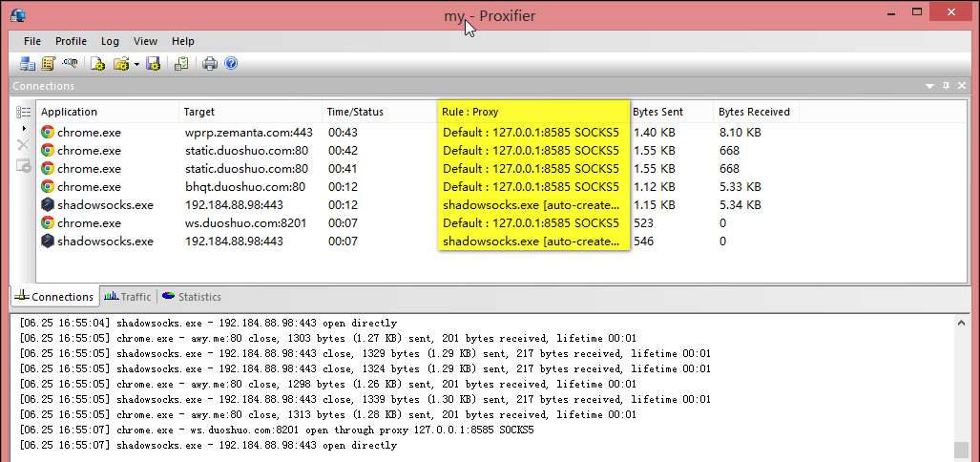Click the bhqt.duoshuo.com:80 target cell
Screen dimensions: 980x462
[245, 186]
